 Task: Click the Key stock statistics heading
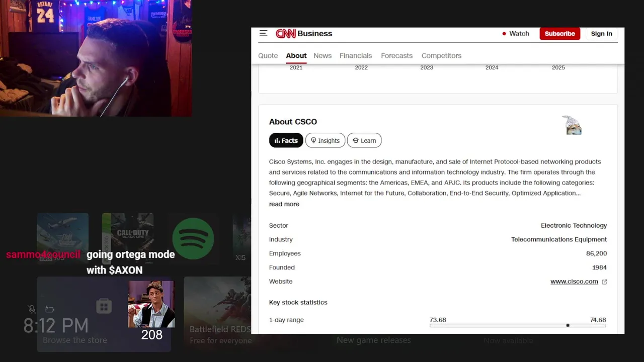298,302
